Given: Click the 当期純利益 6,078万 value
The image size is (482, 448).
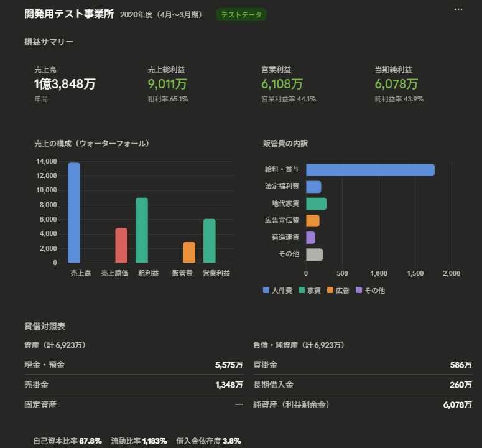Looking at the screenshot, I should pyautogui.click(x=396, y=84).
